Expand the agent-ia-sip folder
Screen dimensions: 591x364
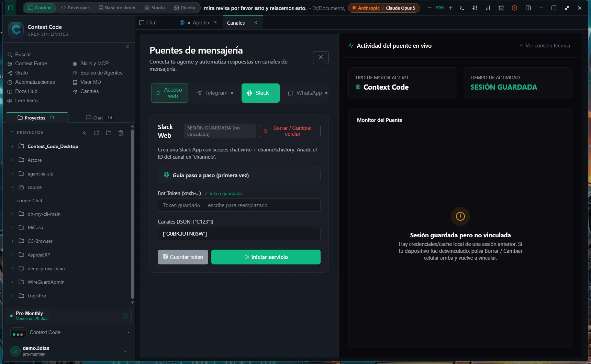click(12, 173)
